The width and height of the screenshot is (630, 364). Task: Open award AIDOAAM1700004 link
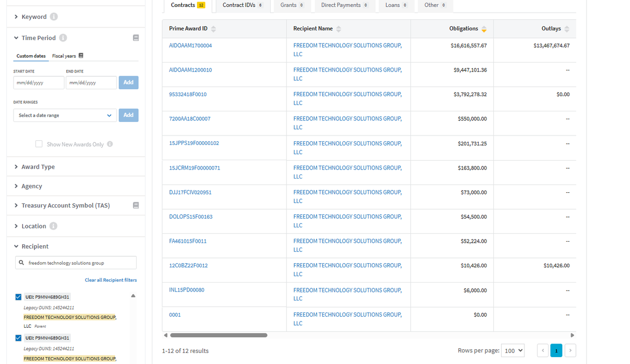pyautogui.click(x=190, y=46)
